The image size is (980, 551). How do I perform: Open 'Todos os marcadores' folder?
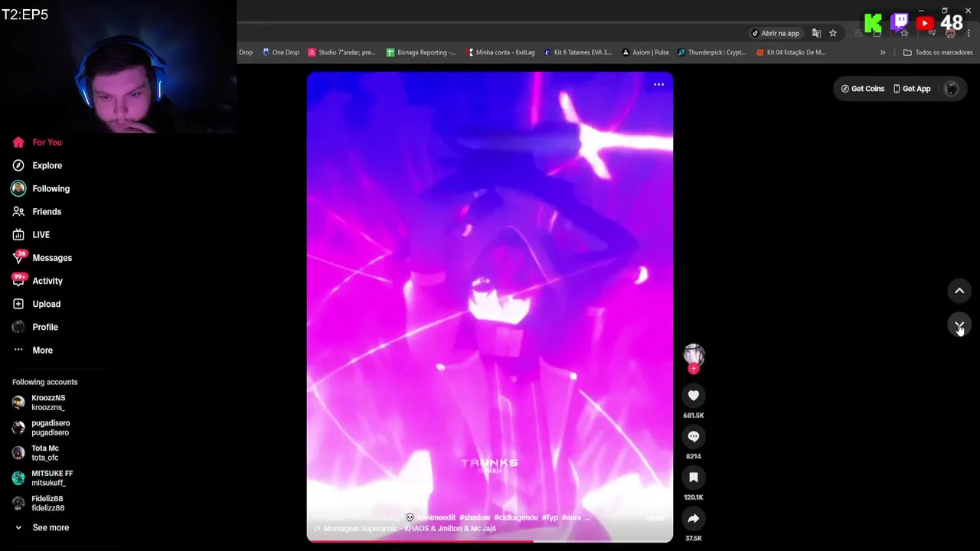tap(938, 53)
